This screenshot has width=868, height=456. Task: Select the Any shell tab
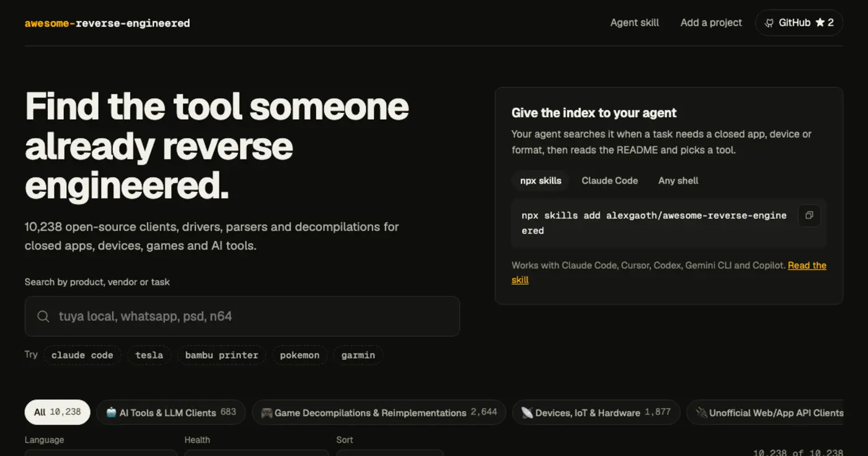(678, 181)
